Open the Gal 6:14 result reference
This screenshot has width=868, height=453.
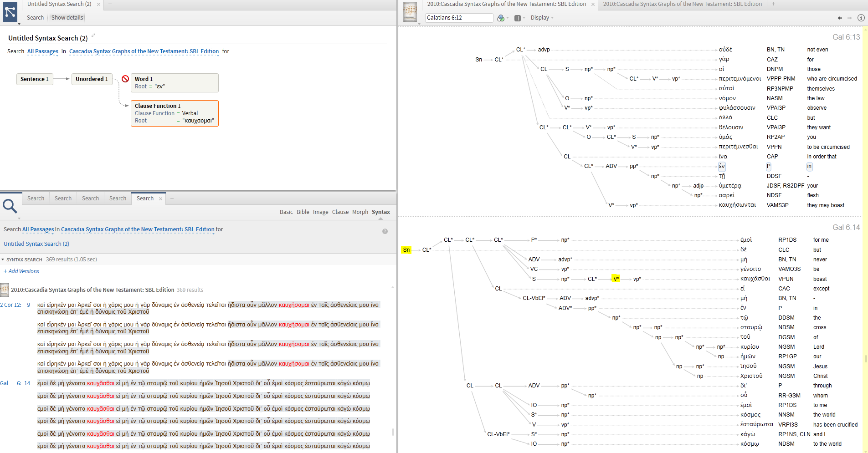coord(15,383)
